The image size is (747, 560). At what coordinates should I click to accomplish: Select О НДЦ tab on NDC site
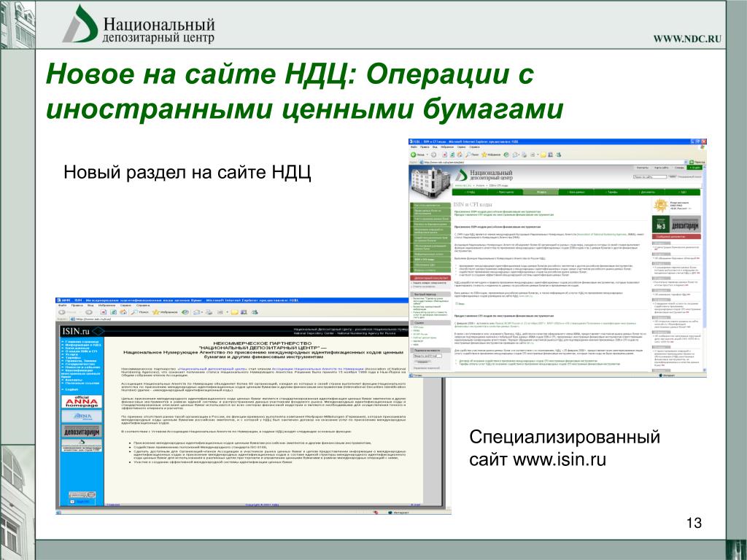470,192
